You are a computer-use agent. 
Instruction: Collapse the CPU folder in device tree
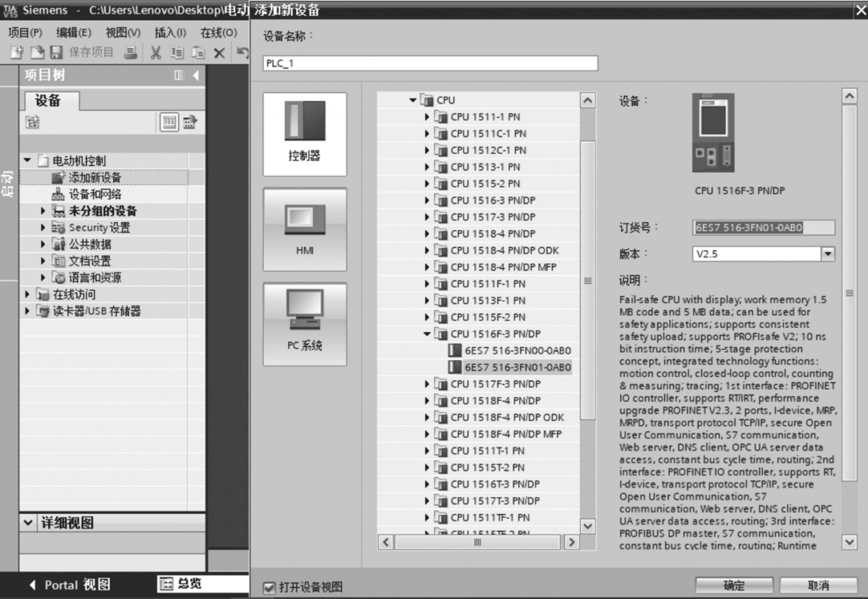(x=412, y=100)
